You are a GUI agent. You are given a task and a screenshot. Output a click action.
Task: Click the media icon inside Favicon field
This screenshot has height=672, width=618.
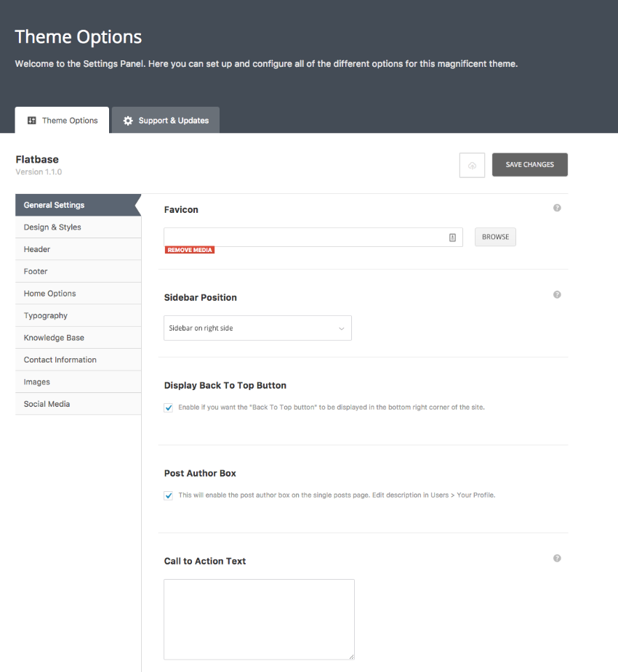point(452,237)
